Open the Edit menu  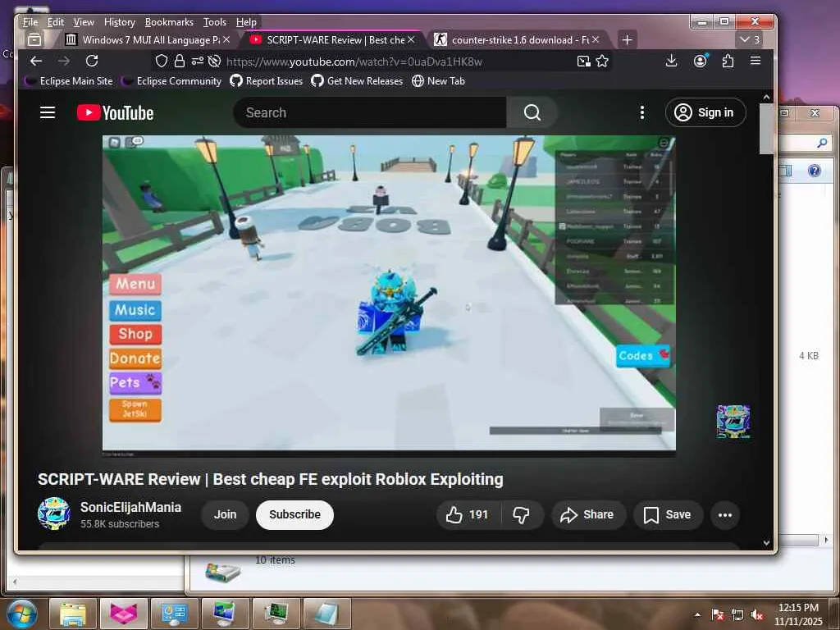(x=55, y=22)
